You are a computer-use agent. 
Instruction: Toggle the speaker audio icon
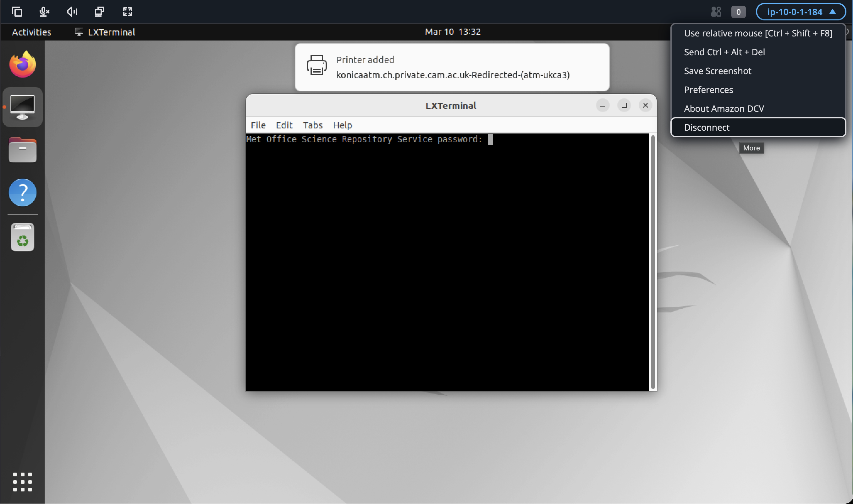(x=72, y=12)
